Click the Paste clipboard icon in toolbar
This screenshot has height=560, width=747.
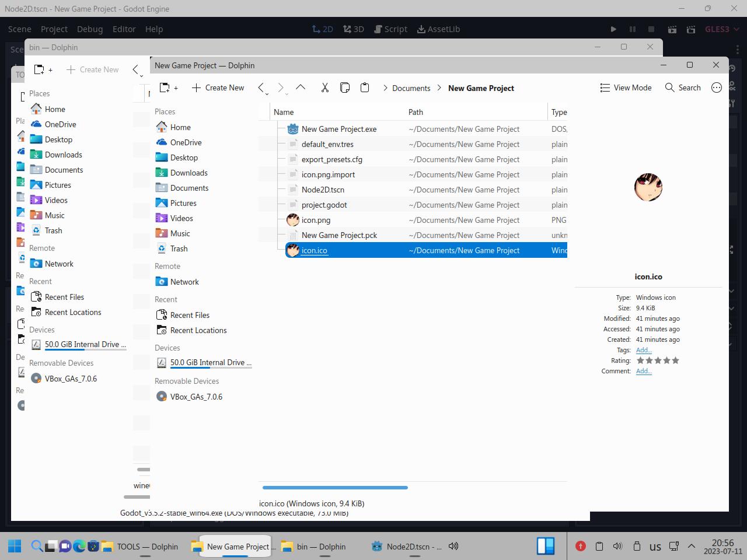[x=365, y=88]
